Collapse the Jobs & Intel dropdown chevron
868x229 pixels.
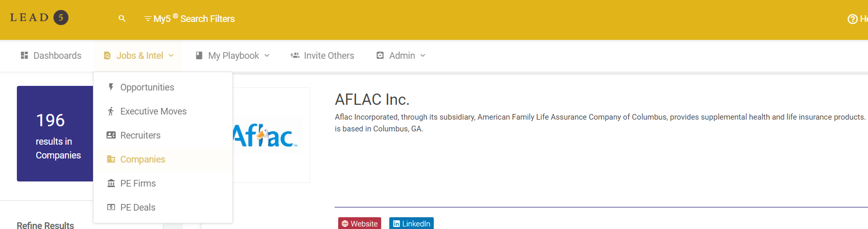[x=171, y=56]
